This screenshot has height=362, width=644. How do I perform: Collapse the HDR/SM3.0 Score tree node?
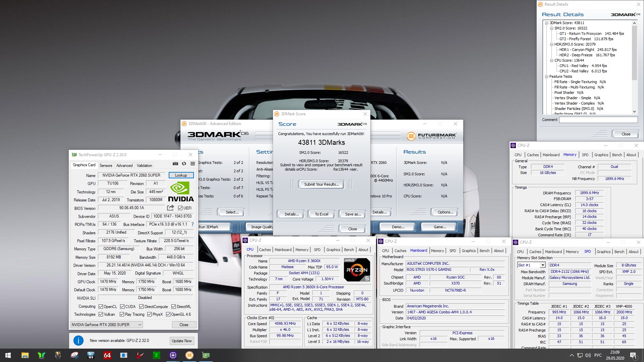[551, 45]
